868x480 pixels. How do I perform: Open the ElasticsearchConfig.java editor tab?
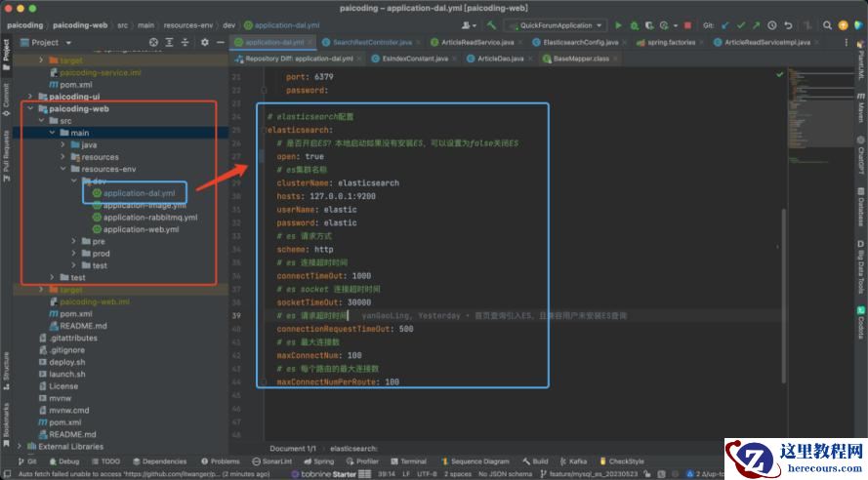(580, 42)
